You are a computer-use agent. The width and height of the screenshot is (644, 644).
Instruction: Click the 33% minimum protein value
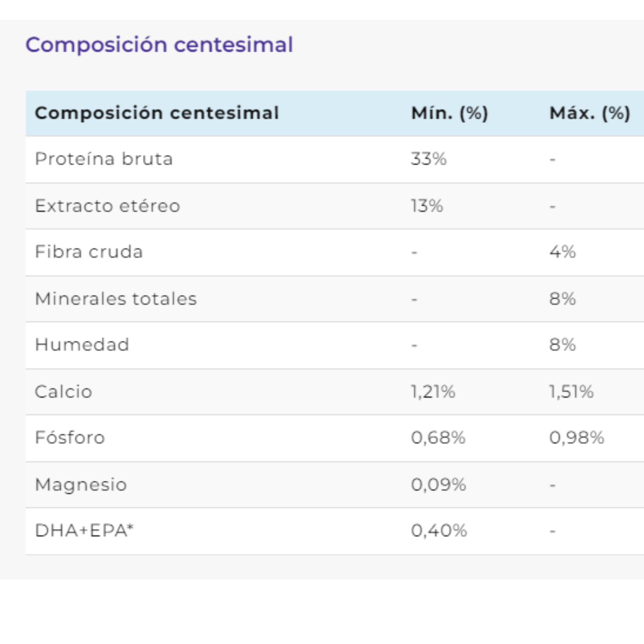[428, 159]
